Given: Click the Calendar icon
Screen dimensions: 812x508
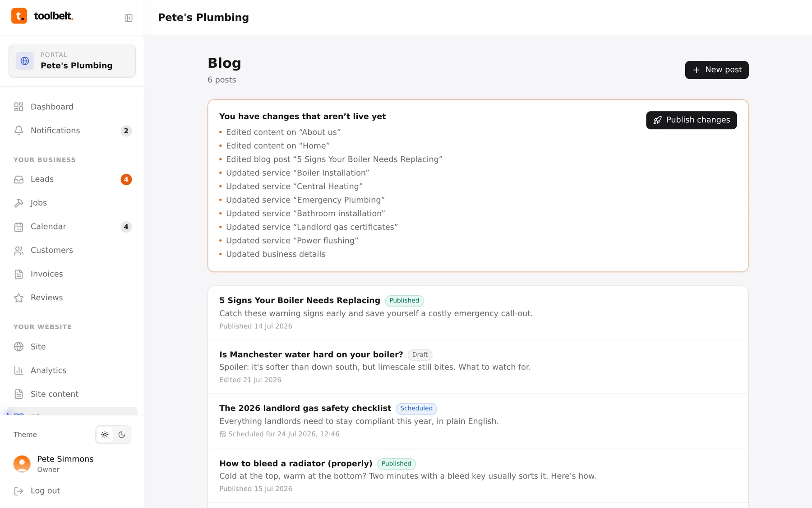Looking at the screenshot, I should point(18,227).
